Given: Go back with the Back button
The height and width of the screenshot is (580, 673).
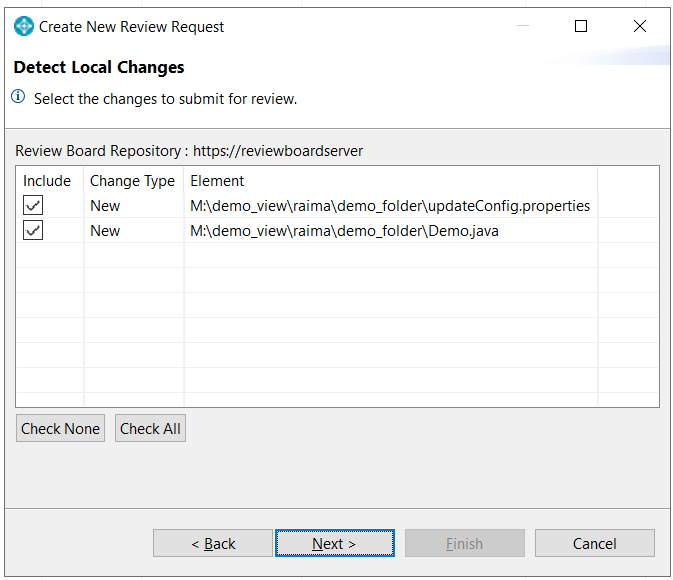Looking at the screenshot, I should coord(213,543).
